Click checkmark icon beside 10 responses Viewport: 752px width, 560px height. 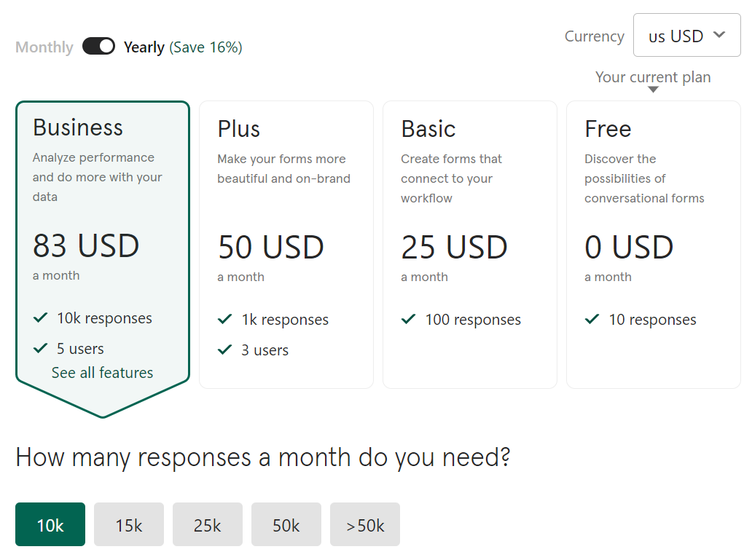coord(592,319)
